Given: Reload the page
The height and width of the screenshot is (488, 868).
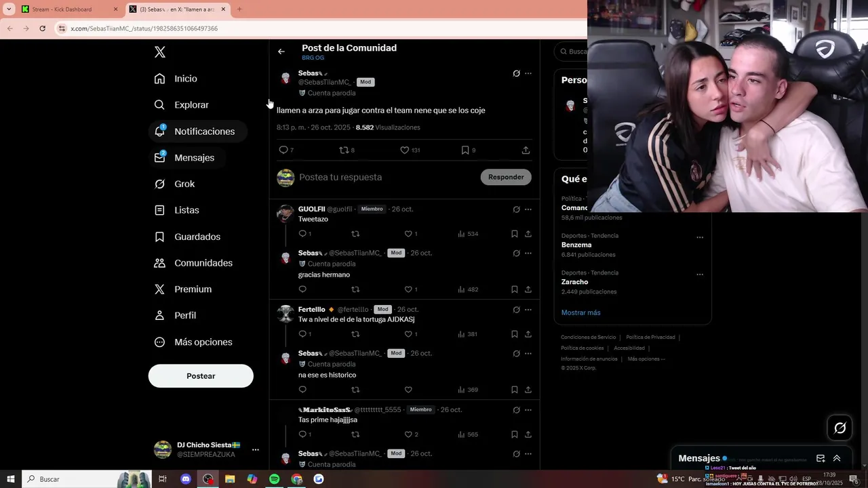Looking at the screenshot, I should 42,28.
